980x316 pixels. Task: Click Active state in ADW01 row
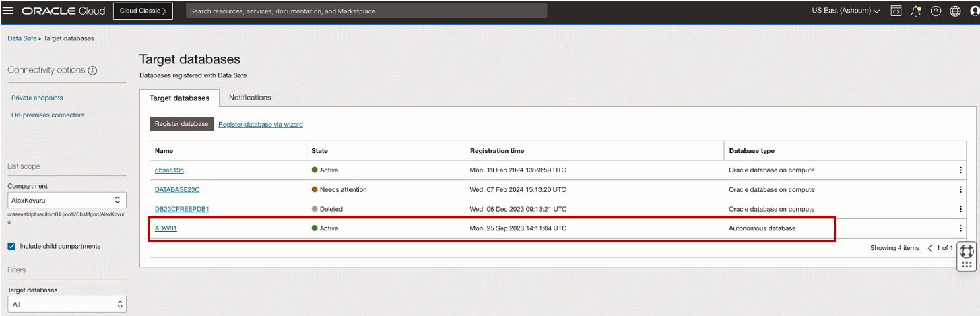tap(329, 228)
